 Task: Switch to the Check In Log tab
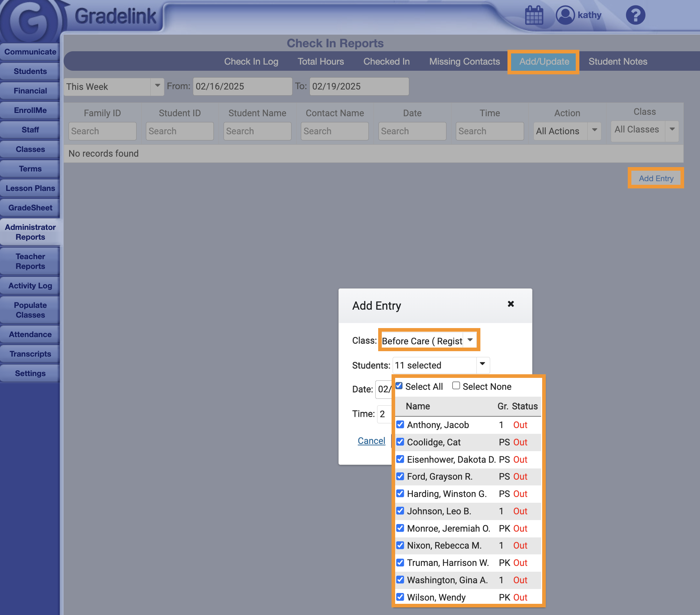(251, 61)
